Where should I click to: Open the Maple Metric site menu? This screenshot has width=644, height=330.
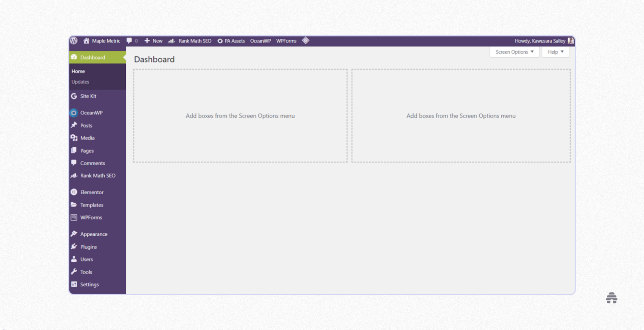coord(106,41)
